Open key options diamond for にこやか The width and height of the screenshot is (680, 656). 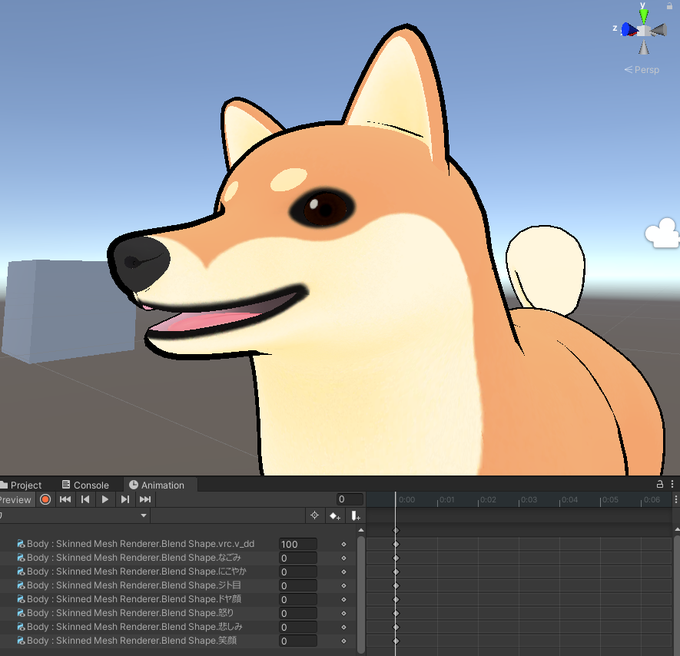pos(343,572)
